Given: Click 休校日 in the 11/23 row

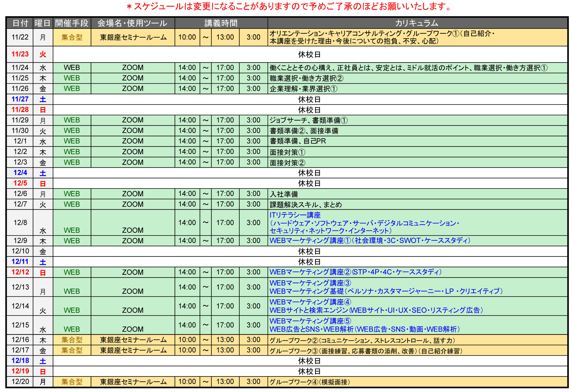Looking at the screenshot, I should pyautogui.click(x=309, y=54).
